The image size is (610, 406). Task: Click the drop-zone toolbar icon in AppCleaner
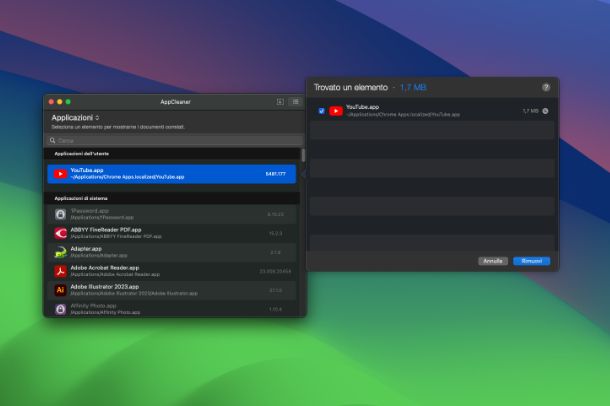[x=280, y=102]
